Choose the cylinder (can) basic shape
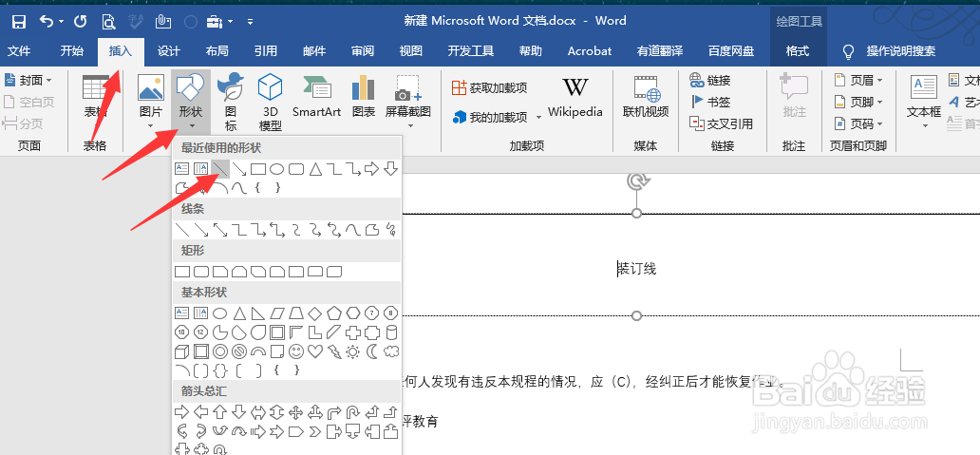Viewport: 980px width, 455px height. tap(391, 332)
